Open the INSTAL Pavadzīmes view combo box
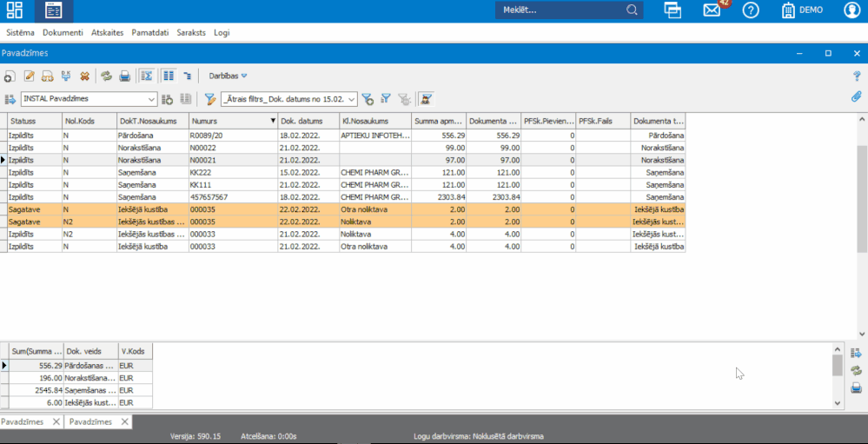Viewport: 868px width, 444px height. click(x=89, y=99)
